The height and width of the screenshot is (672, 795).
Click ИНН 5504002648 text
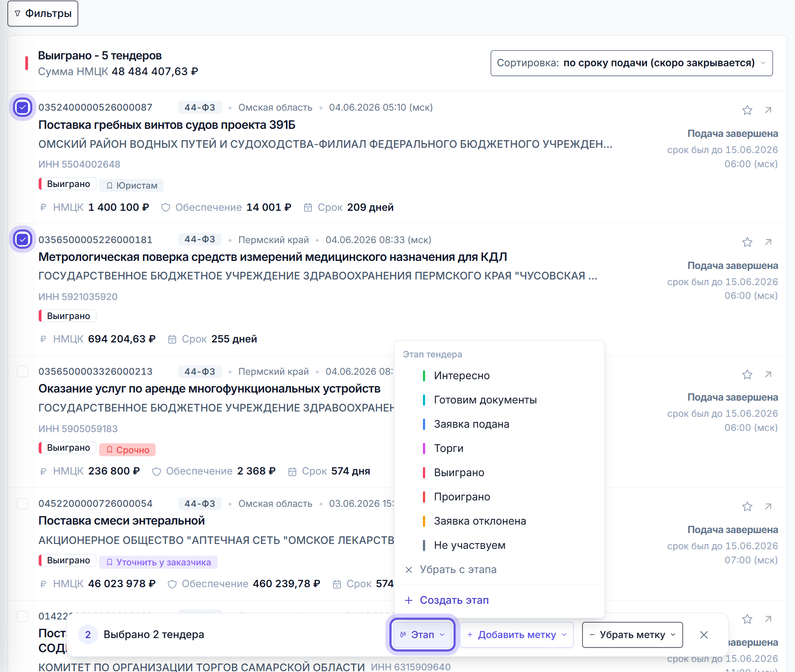[79, 164]
